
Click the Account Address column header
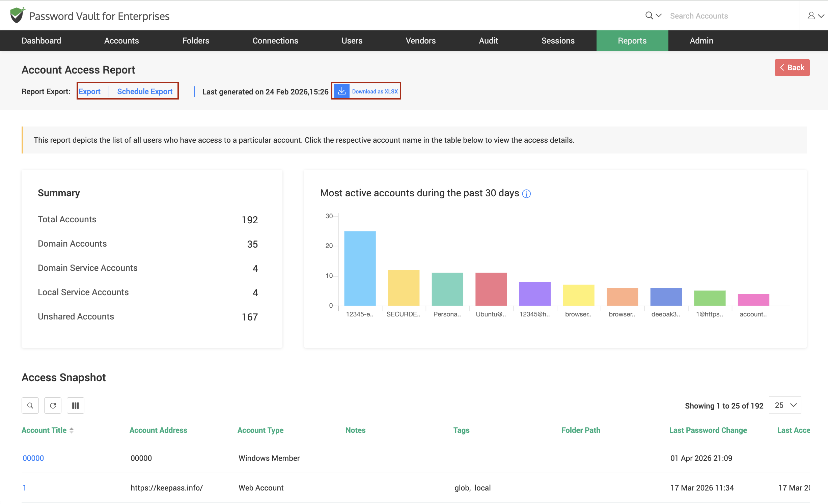[x=158, y=430]
